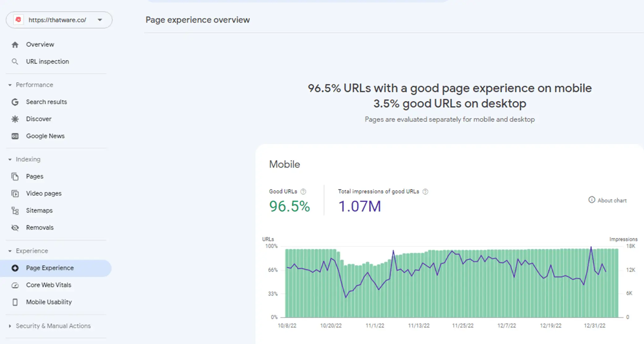Click the Overview home icon
The width and height of the screenshot is (644, 344).
[x=15, y=45]
